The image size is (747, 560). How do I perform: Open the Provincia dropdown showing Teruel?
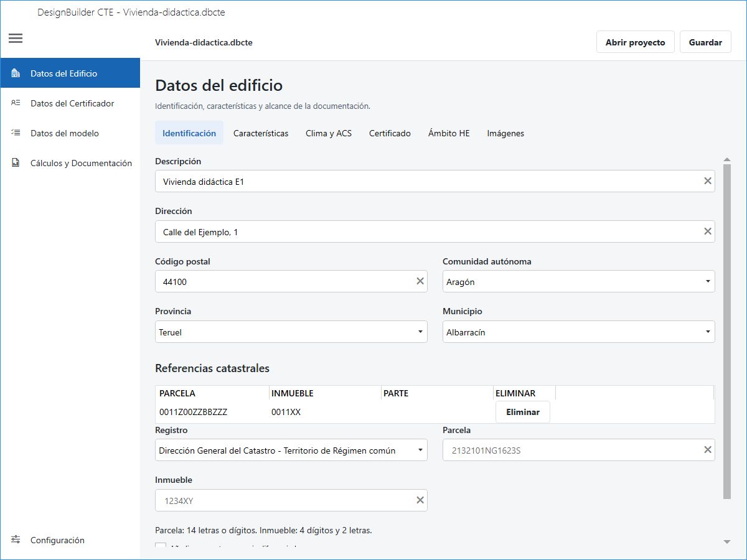pos(291,332)
